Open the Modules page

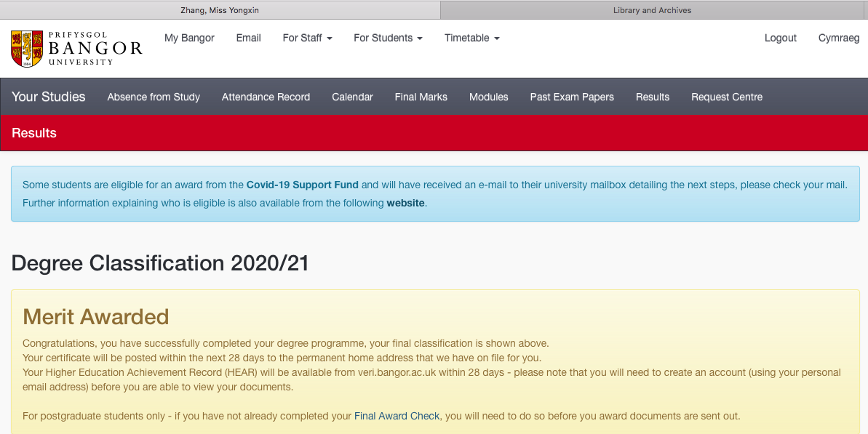488,97
